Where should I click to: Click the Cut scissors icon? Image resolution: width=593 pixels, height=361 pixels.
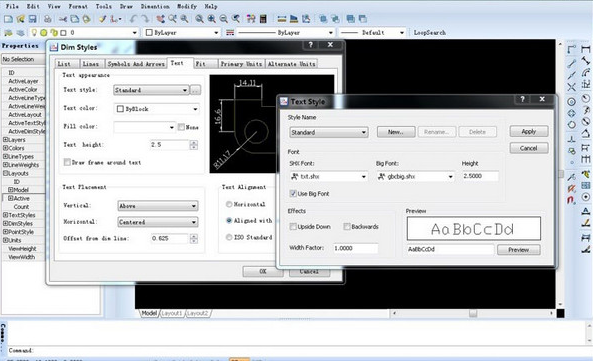(63, 19)
